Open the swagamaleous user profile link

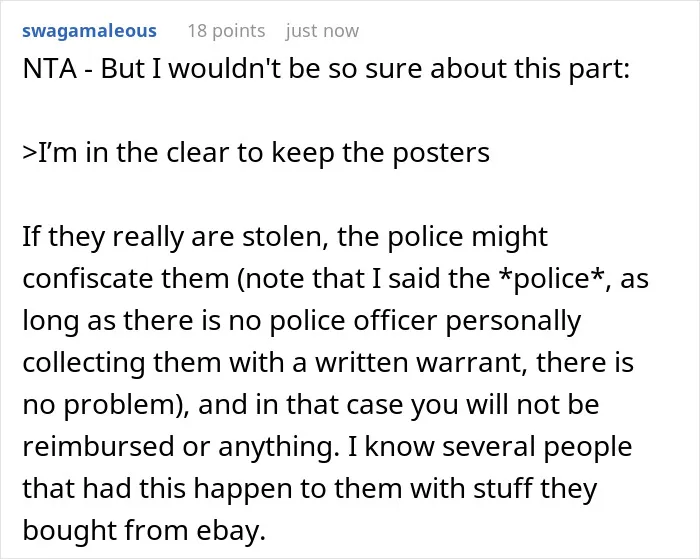click(x=89, y=31)
